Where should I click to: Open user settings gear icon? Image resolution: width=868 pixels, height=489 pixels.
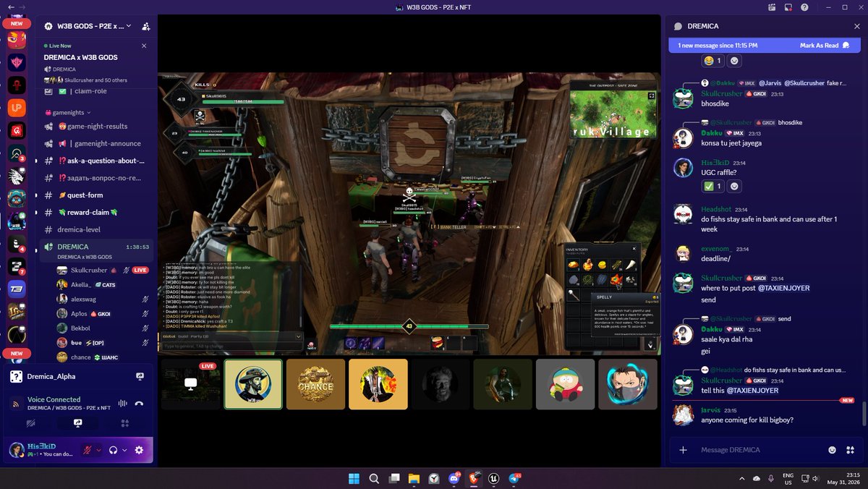[x=139, y=450]
